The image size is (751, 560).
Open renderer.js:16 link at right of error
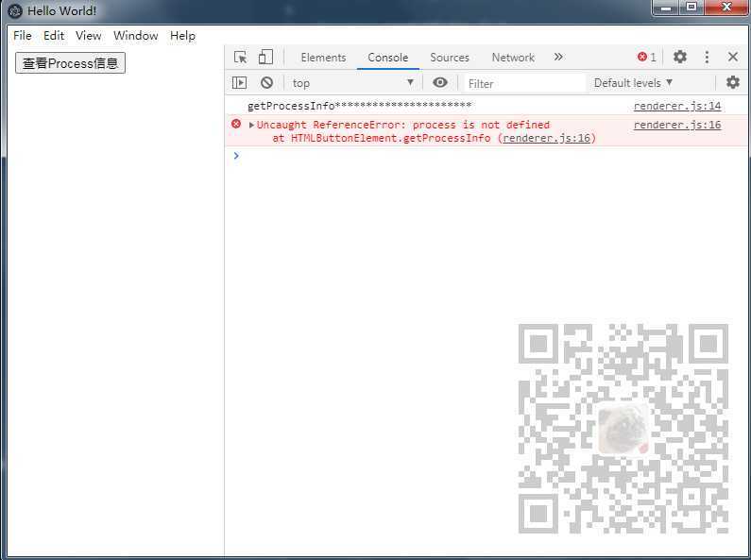[677, 125]
